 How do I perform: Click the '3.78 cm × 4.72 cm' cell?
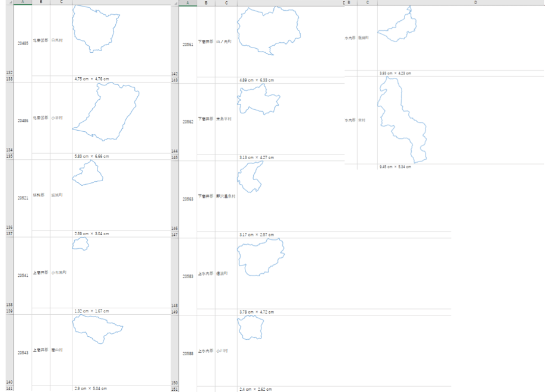pyautogui.click(x=344, y=312)
